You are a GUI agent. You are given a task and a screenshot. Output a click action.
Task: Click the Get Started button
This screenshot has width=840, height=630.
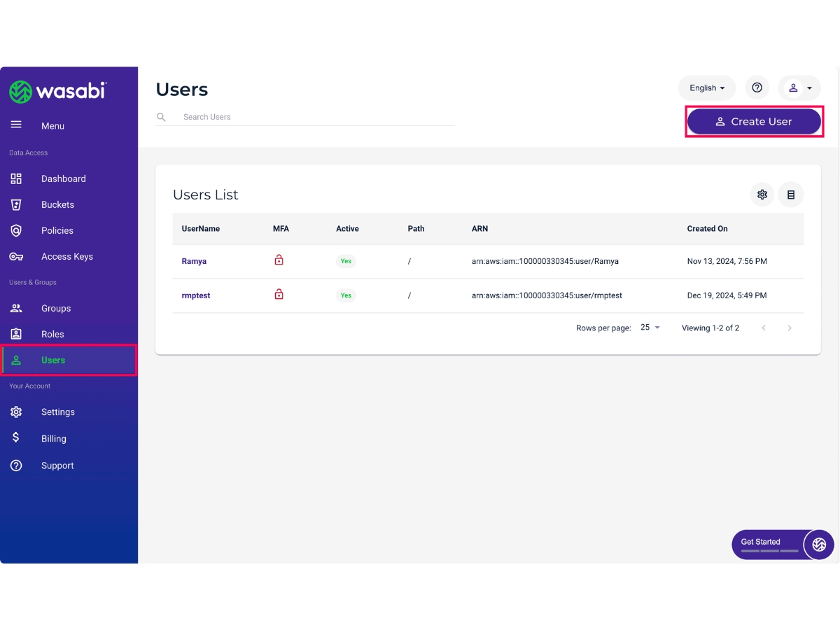(769, 545)
